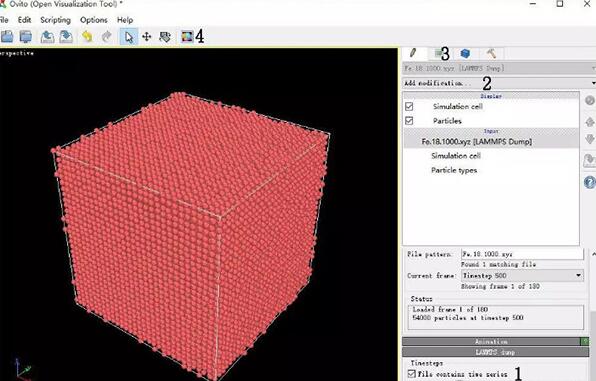
Task: Click the move modifier up arrow
Action: [590, 122]
